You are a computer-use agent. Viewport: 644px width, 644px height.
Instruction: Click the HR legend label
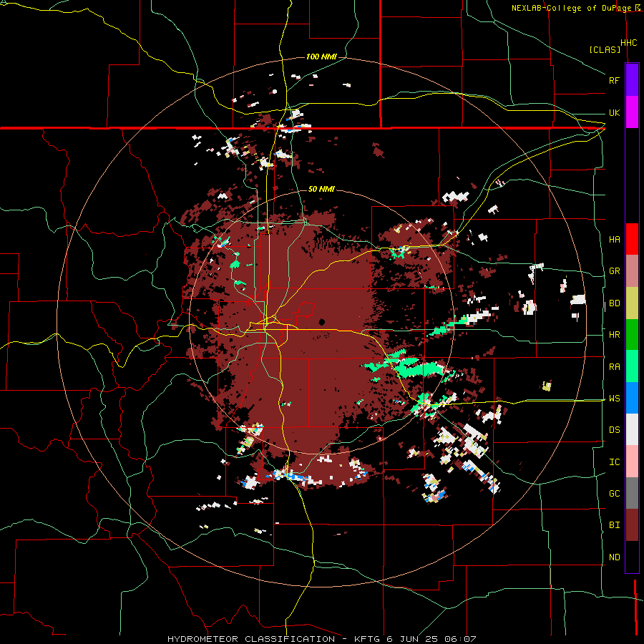pyautogui.click(x=614, y=335)
